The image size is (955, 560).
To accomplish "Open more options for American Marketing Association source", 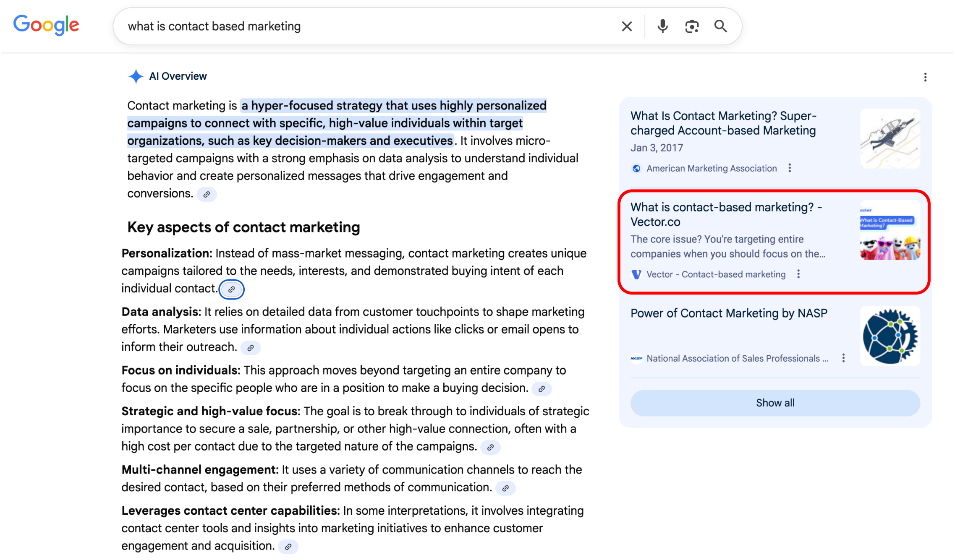I will pos(790,168).
